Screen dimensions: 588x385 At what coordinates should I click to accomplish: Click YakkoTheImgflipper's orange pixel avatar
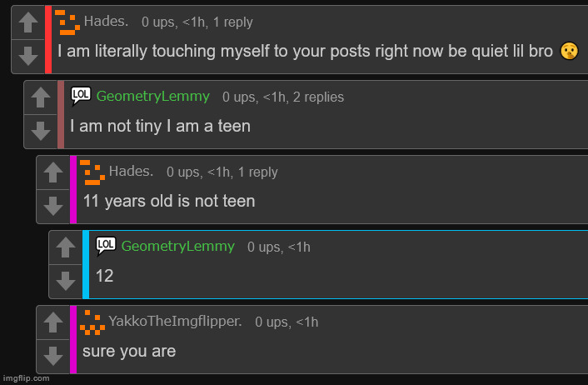pos(92,322)
